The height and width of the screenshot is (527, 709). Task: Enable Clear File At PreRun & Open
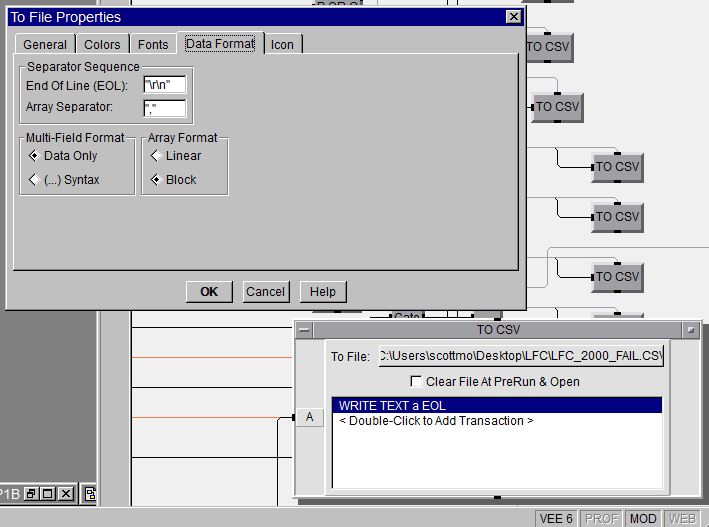coord(416,381)
